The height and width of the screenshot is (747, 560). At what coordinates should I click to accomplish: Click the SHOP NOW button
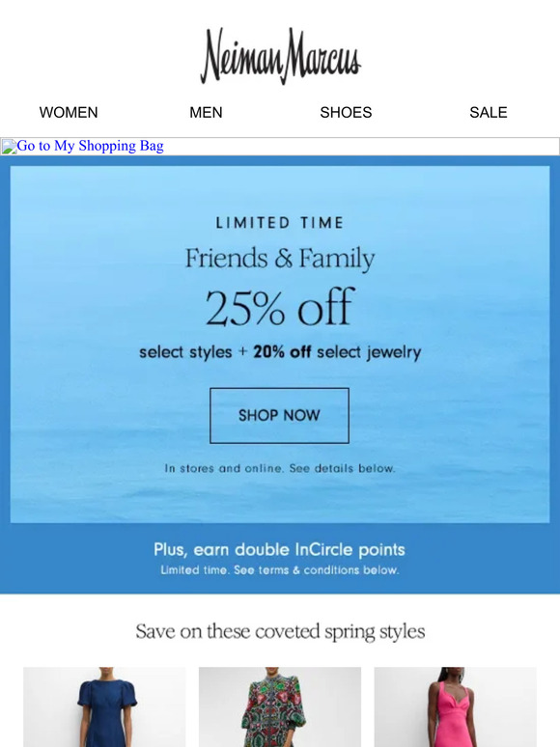[279, 415]
